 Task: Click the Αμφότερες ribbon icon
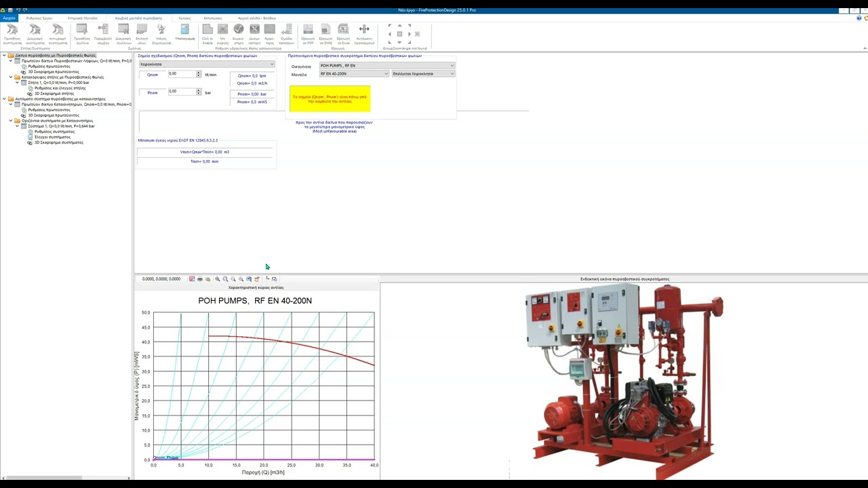(x=269, y=29)
